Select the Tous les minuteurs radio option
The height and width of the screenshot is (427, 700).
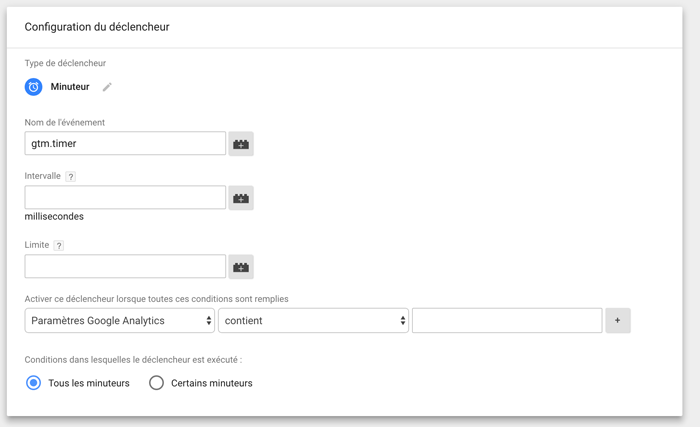[33, 383]
